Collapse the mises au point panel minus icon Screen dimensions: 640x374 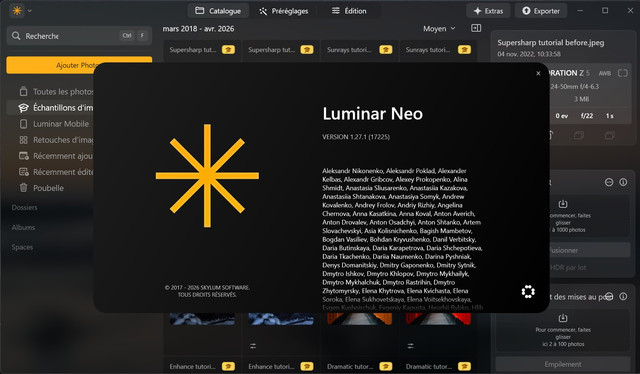coord(609,296)
